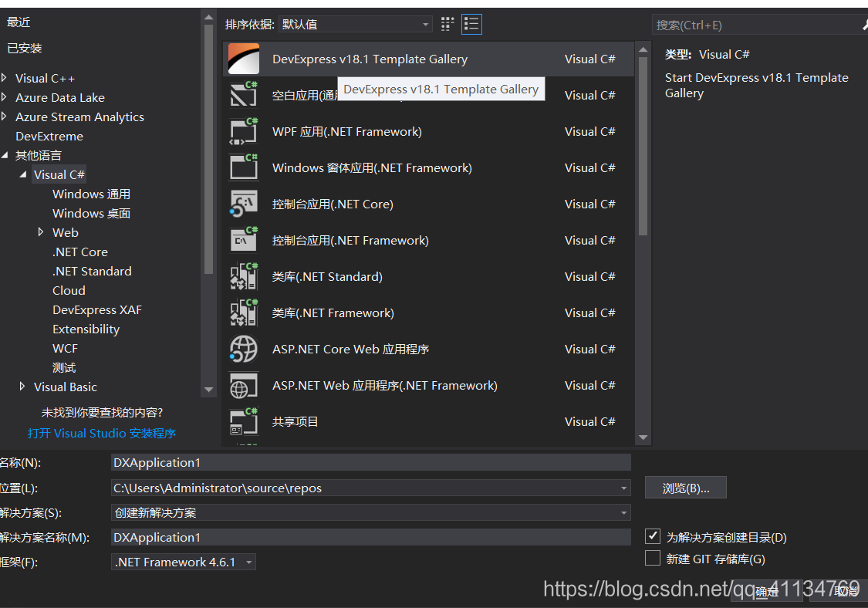This screenshot has height=608, width=868.
Task: Select DevExtreme in the category tree
Action: (49, 137)
